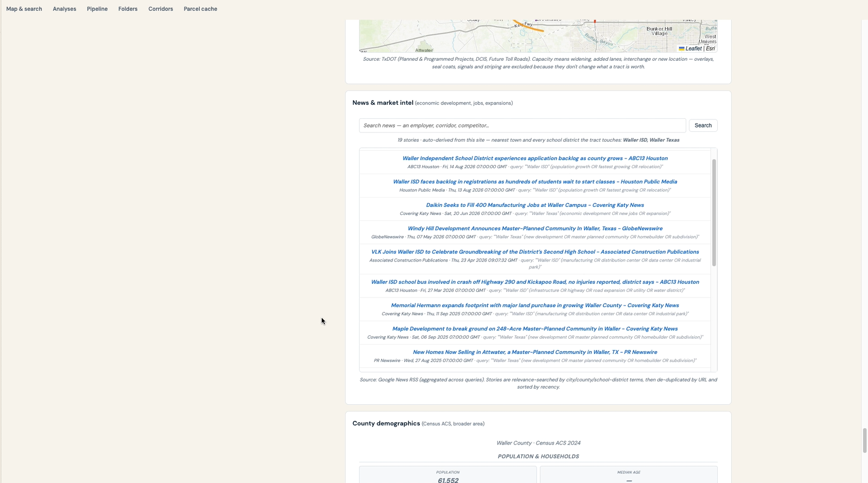Open Waller ISD registrations backlog Houston Public Media story
The height and width of the screenshot is (483, 868).
click(x=535, y=182)
